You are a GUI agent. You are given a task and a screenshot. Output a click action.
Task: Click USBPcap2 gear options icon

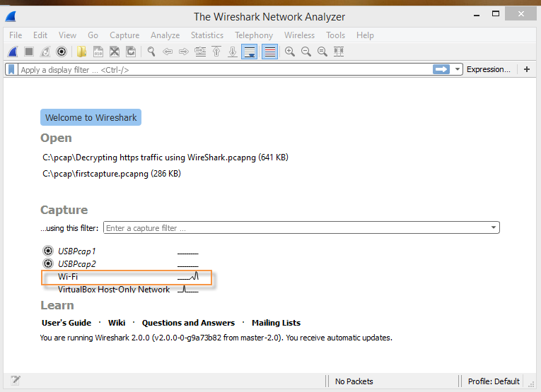coord(48,263)
